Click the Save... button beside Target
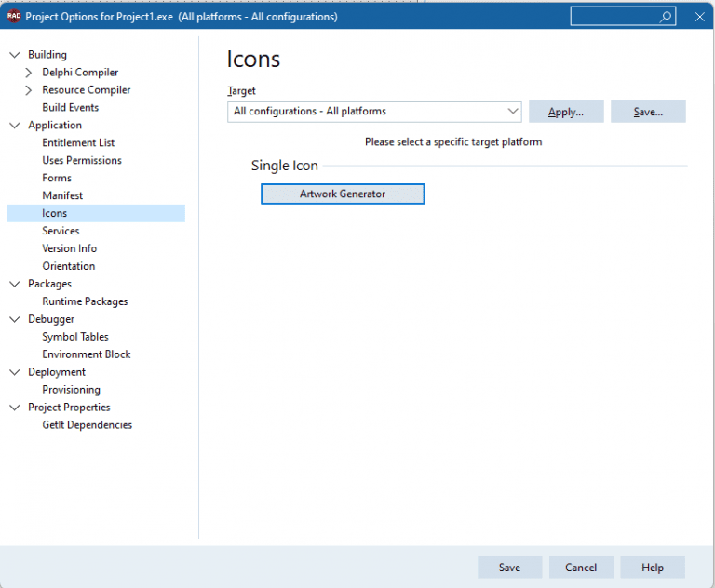715x588 pixels. point(648,112)
